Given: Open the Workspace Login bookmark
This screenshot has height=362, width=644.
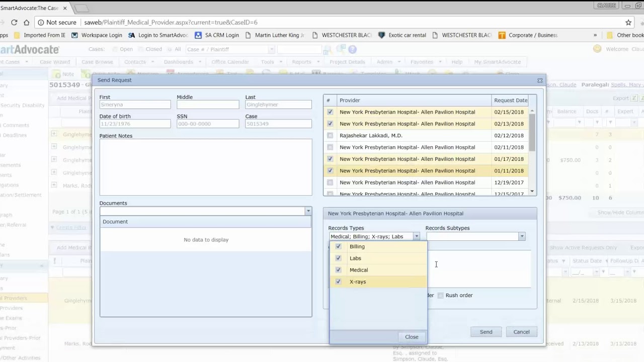Looking at the screenshot, I should pos(97,35).
